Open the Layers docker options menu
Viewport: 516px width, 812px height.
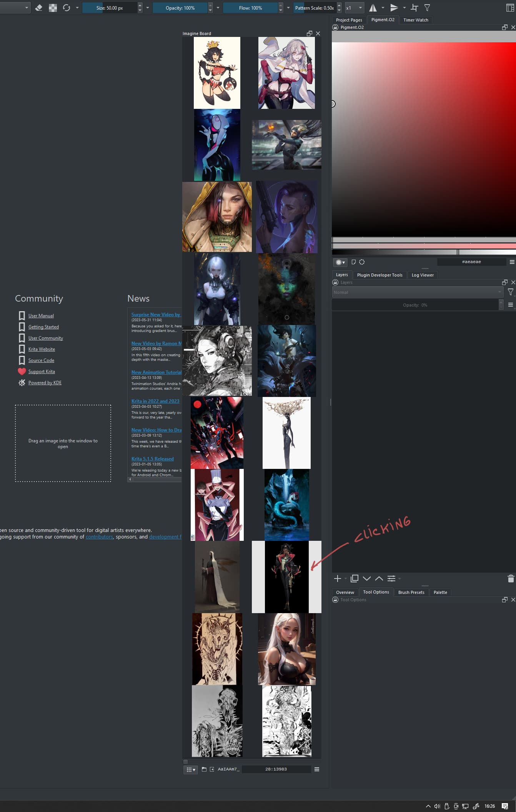coord(511,305)
